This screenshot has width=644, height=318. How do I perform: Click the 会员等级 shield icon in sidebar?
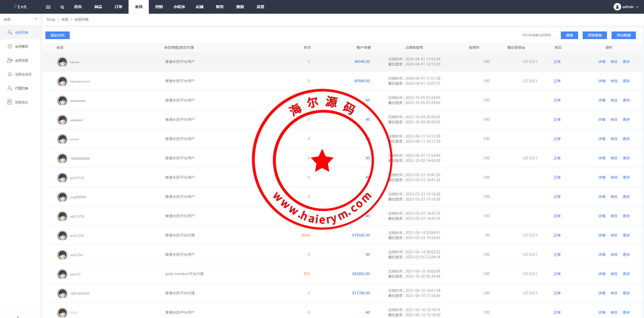10,46
